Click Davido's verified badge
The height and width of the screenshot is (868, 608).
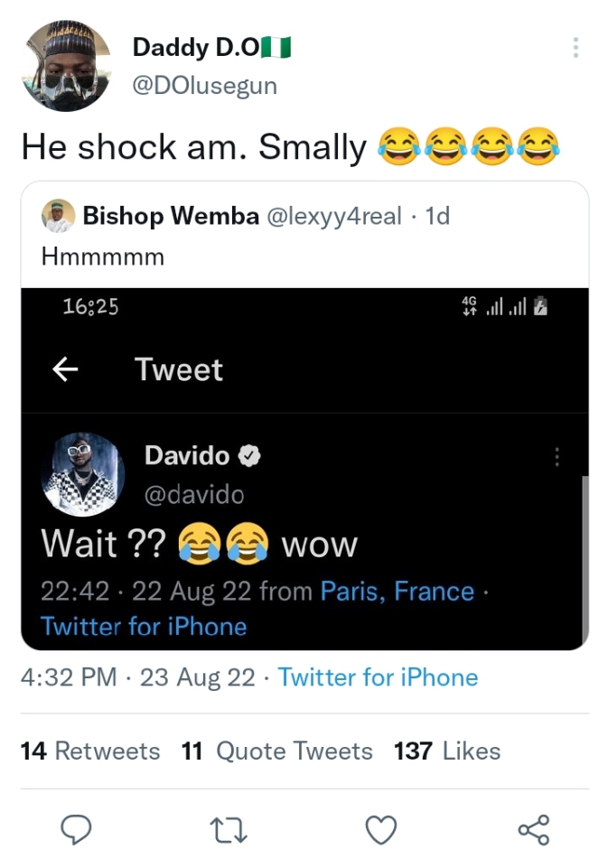(250, 456)
